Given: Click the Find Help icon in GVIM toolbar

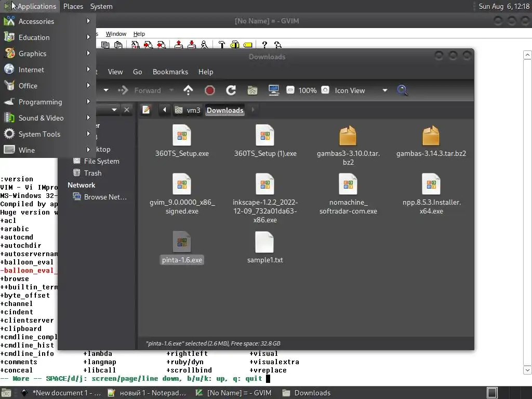Looking at the screenshot, I should tap(278, 45).
